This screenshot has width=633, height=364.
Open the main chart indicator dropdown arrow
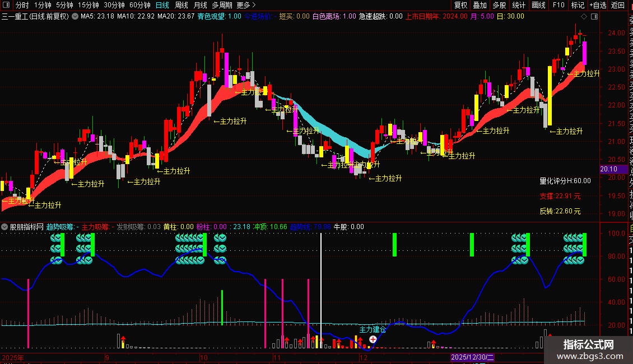pyautogui.click(x=75, y=17)
